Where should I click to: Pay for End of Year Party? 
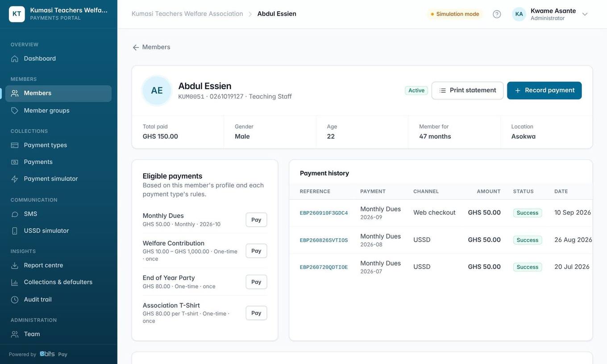click(256, 282)
